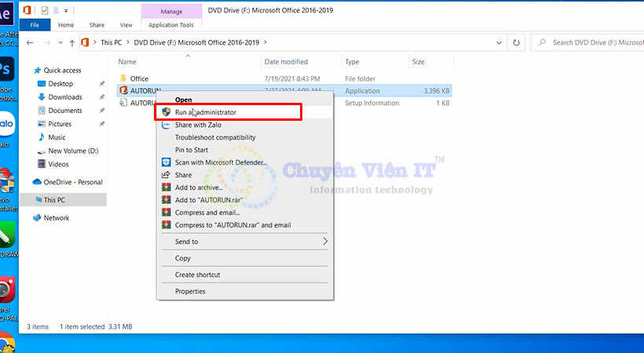Select New Volume (D:) in navigation pane

[73, 151]
